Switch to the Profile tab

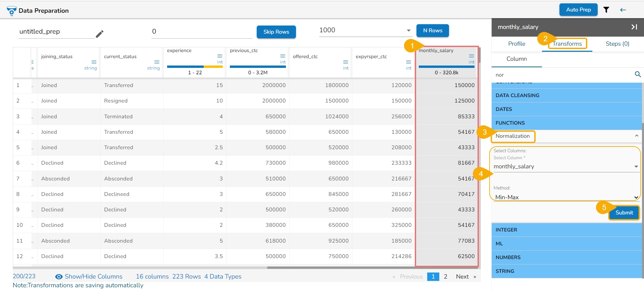click(516, 44)
